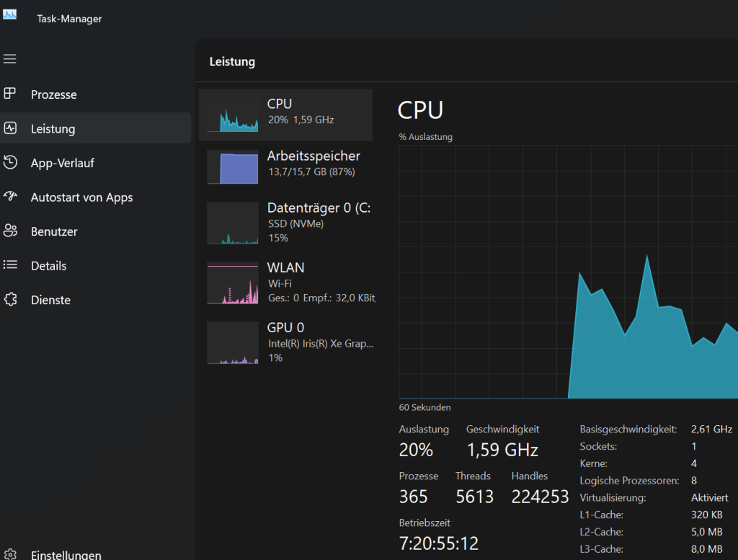Click the Auslastung 20% value
This screenshot has width=738, height=560.
click(416, 450)
